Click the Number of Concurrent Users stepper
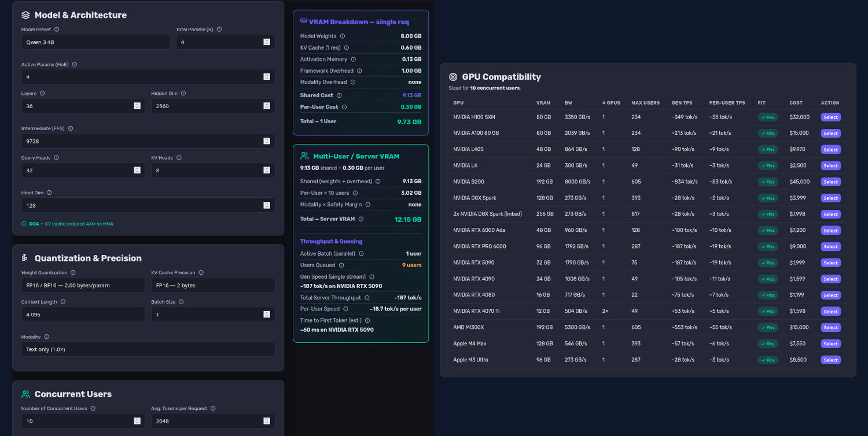This screenshot has width=868, height=436. click(x=137, y=421)
